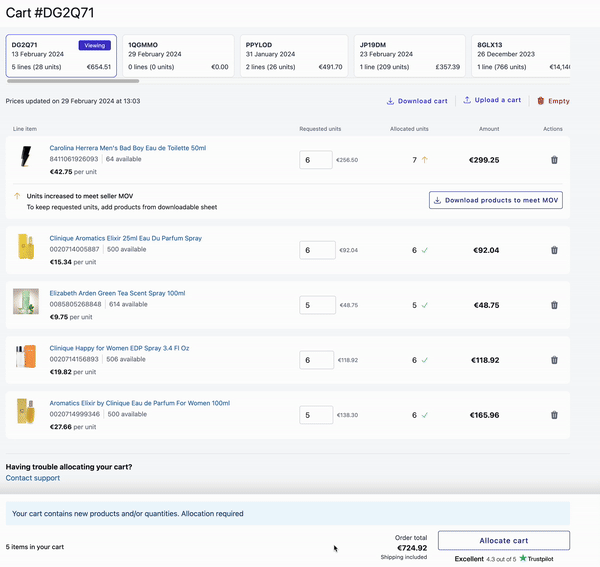The width and height of the screenshot is (600, 567).
Task: Click Download cart option
Action: coord(417,101)
